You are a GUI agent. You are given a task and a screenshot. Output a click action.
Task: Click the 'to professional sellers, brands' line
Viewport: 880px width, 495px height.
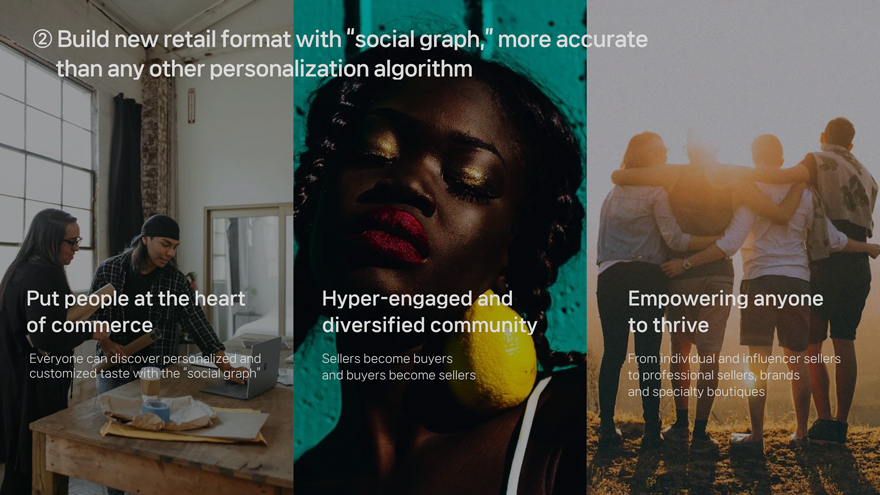coord(713,375)
